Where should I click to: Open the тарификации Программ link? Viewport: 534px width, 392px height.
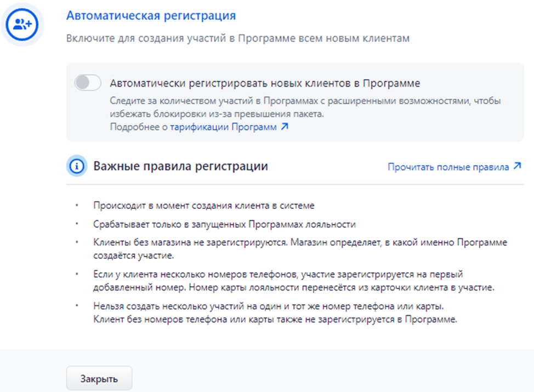223,127
